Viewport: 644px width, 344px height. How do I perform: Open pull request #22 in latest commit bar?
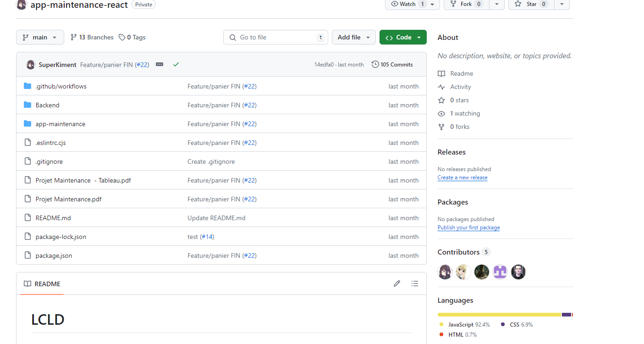(x=142, y=65)
